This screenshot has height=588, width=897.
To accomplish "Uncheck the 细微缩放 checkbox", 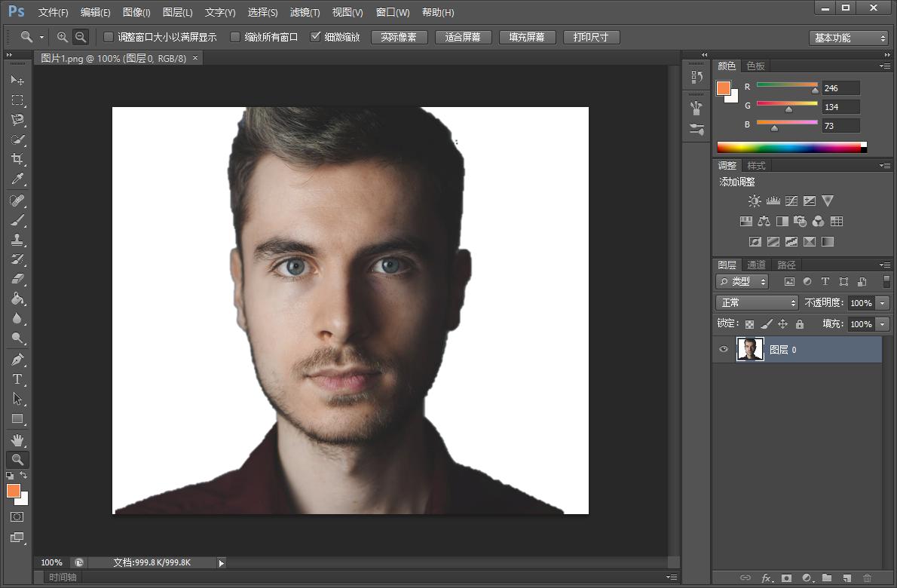I will click(315, 37).
